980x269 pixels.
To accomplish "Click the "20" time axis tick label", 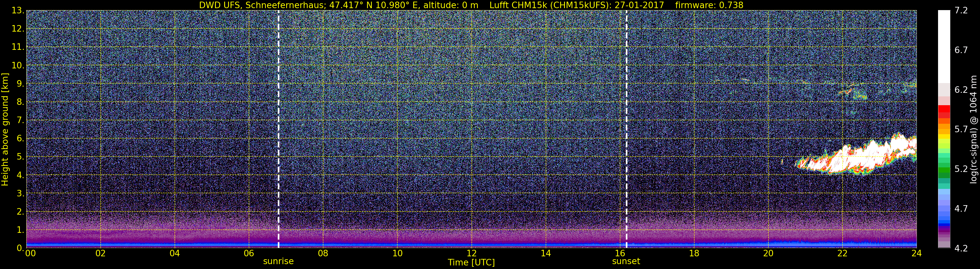I will coord(768,253).
